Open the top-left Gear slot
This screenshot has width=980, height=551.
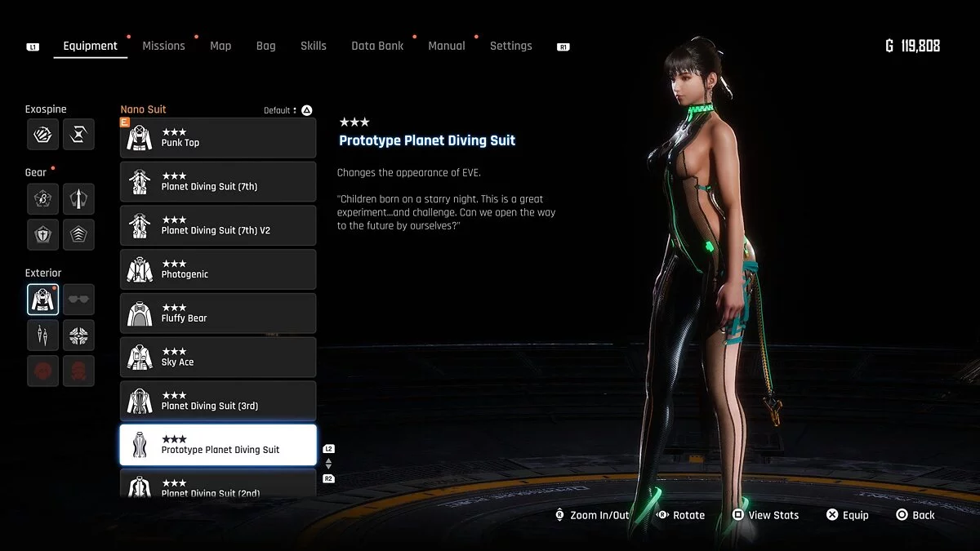pos(42,198)
